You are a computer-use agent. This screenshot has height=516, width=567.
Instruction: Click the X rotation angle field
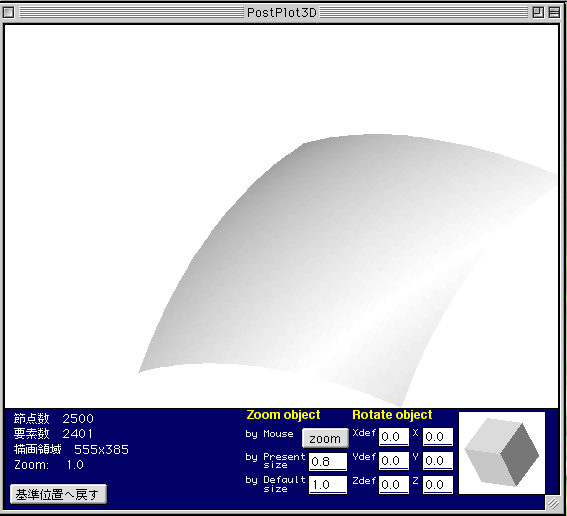coord(438,437)
